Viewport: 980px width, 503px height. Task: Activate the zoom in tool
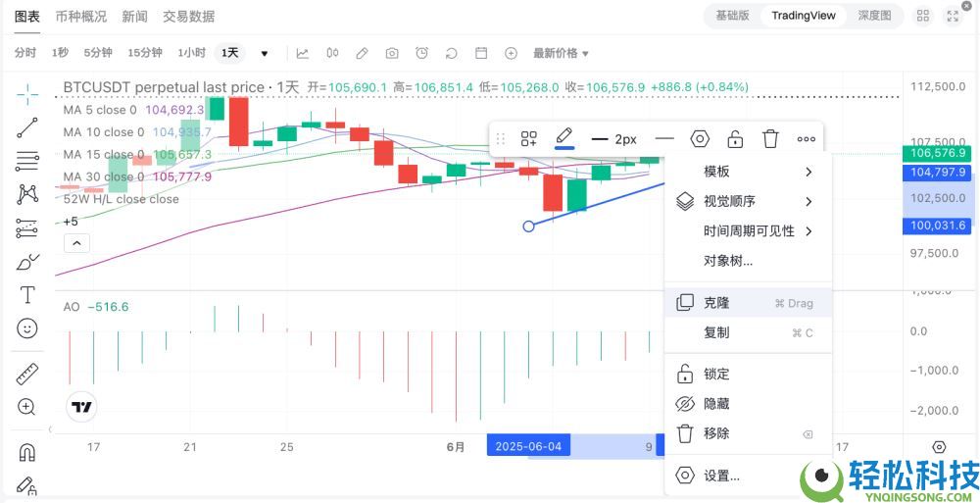click(x=26, y=407)
